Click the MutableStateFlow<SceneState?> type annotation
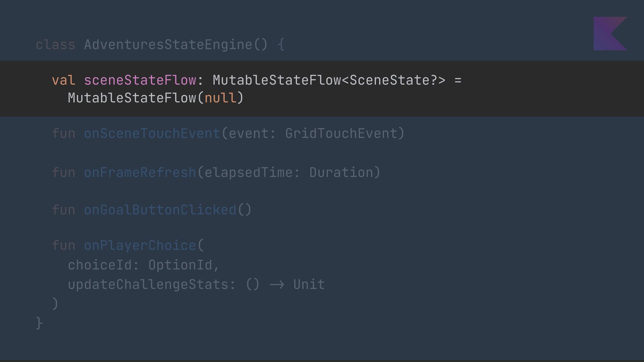Viewport: 644px width, 362px height. [329, 80]
